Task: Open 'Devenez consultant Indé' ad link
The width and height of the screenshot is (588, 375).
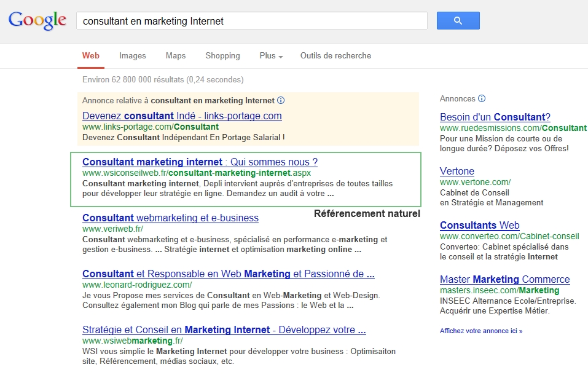Action: (x=182, y=116)
